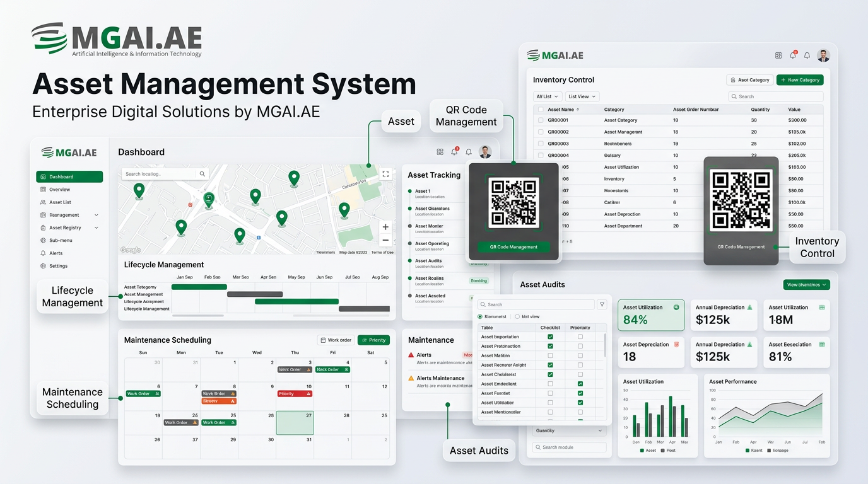Zoom in the map with plus

385,227
